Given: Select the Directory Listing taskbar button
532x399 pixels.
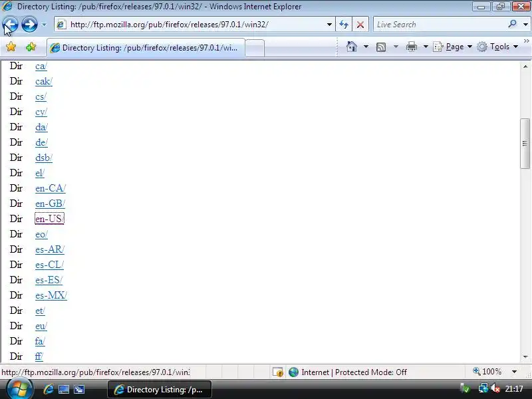Looking at the screenshot, I should [160, 390].
